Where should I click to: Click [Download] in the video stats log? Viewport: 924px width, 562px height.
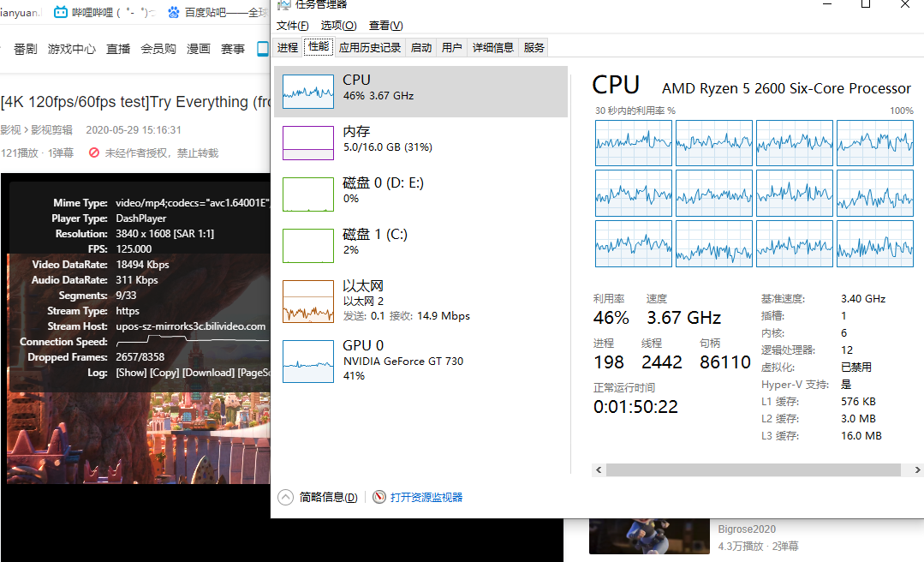(209, 373)
